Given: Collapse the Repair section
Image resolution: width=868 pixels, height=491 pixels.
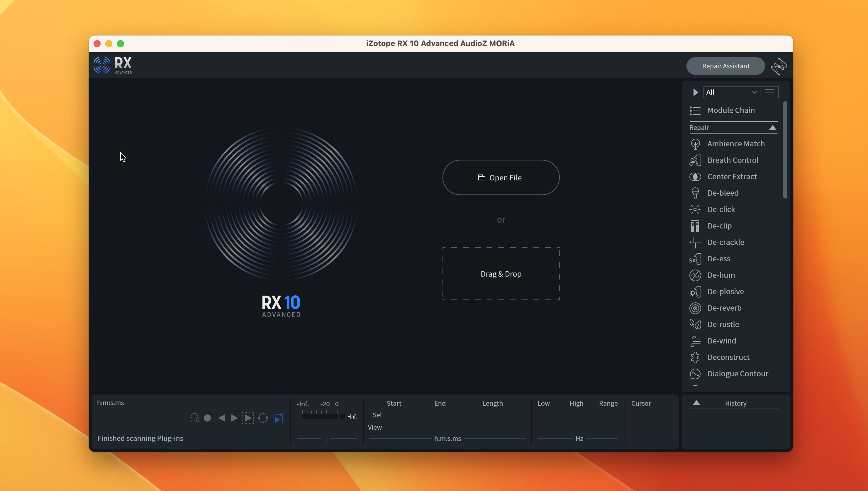Looking at the screenshot, I should [x=772, y=128].
